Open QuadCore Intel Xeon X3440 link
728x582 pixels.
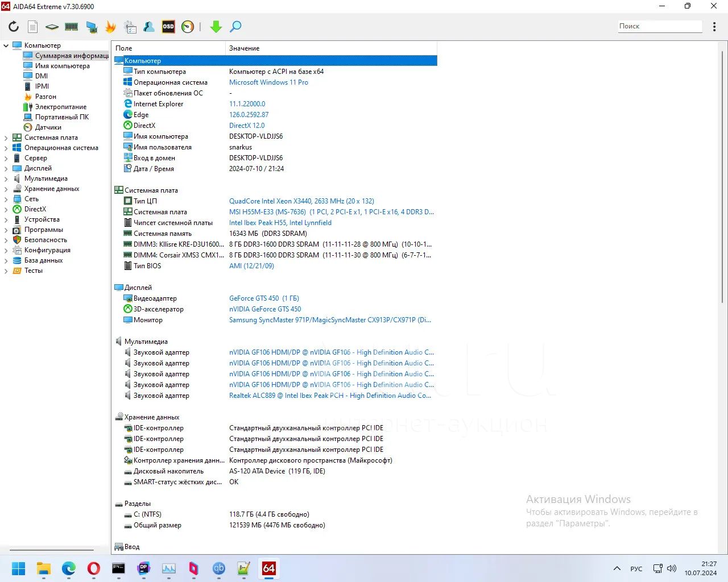[301, 201]
